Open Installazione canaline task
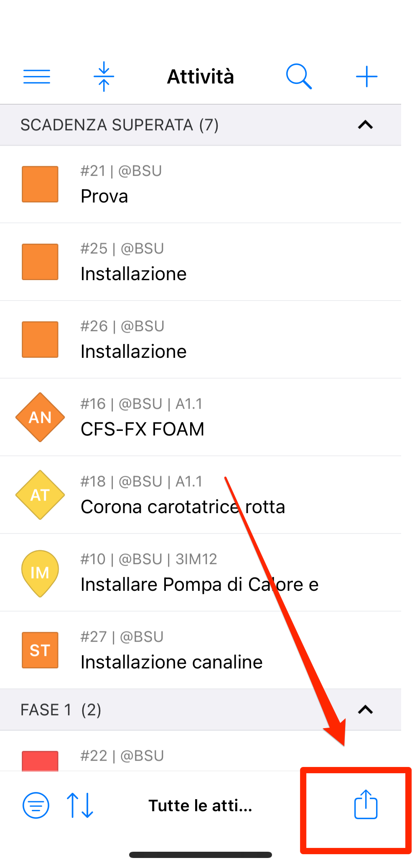 click(x=201, y=650)
